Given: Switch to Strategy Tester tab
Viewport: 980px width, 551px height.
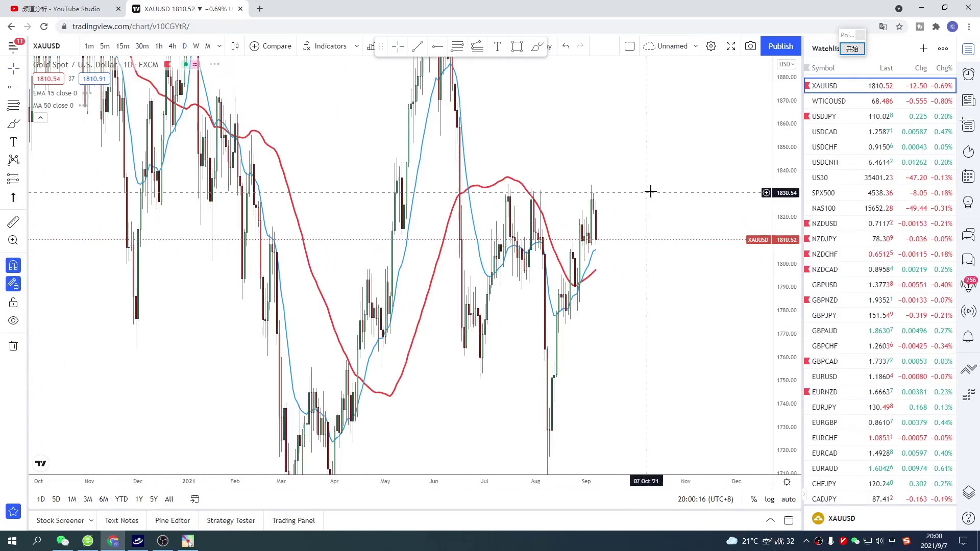Looking at the screenshot, I should [x=231, y=520].
